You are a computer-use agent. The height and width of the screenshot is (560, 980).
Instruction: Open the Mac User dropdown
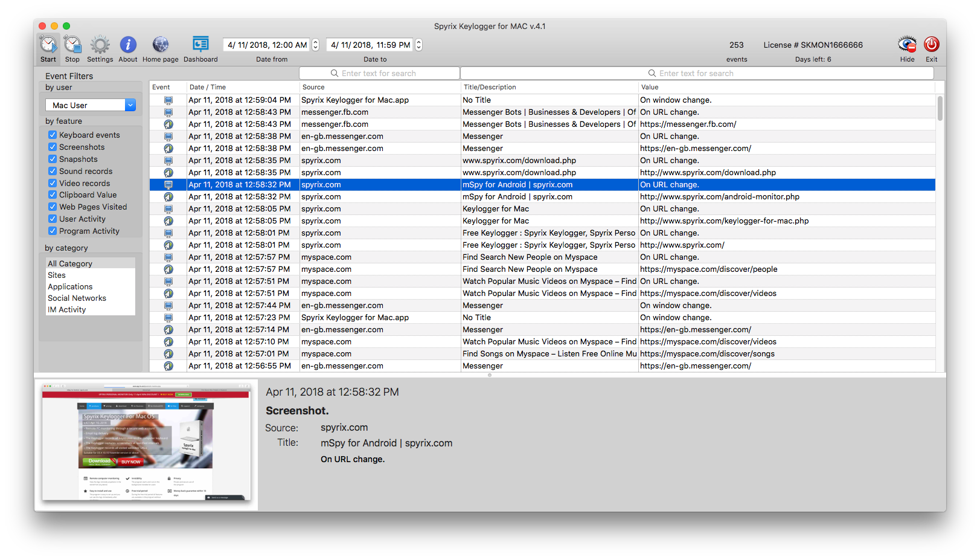pos(91,105)
